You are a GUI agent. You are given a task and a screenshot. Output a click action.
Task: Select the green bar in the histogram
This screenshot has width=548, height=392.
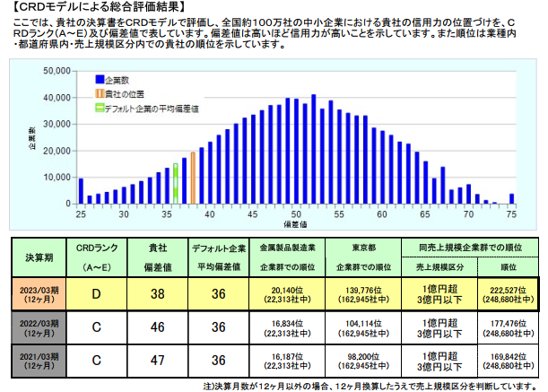[x=176, y=184]
